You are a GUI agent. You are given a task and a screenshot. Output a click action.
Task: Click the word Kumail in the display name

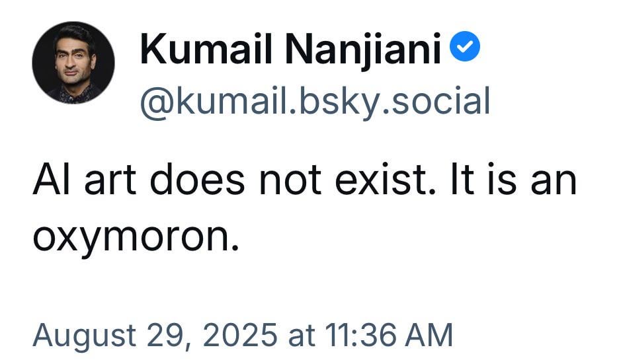[x=206, y=48]
